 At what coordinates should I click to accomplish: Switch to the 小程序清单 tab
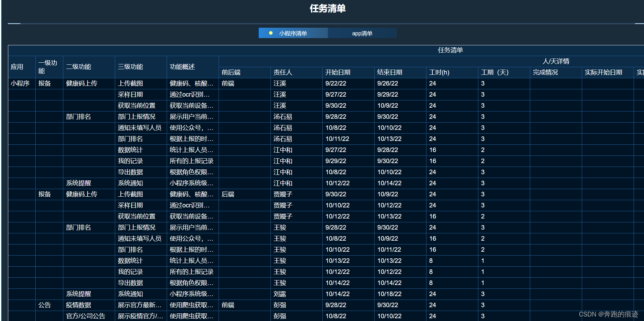pyautogui.click(x=293, y=33)
